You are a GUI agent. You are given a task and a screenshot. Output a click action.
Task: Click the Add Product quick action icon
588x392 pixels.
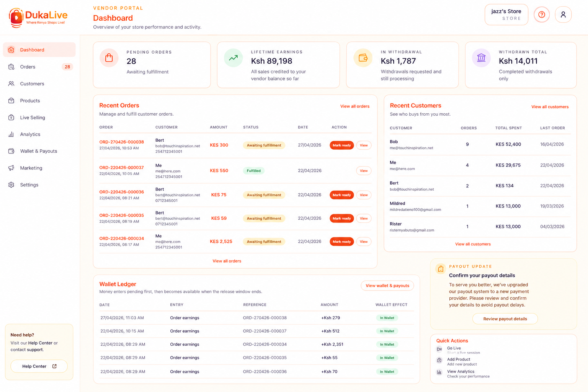click(x=439, y=360)
